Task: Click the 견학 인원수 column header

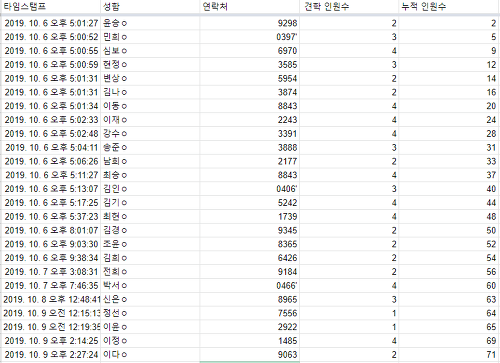Action: (349, 7)
